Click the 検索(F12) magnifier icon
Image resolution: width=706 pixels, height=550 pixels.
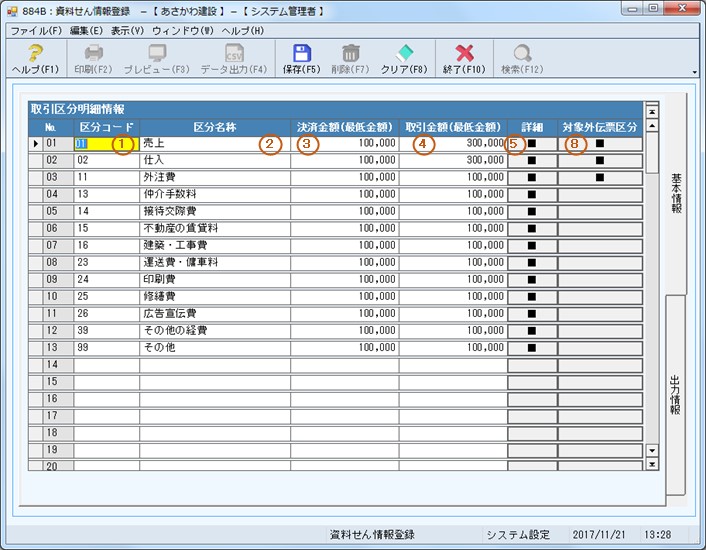coord(522,54)
